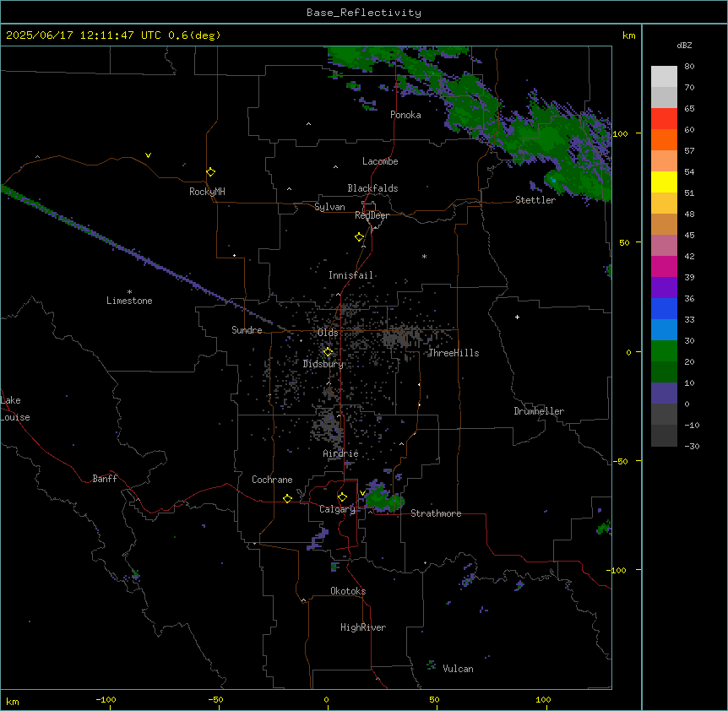The width and height of the screenshot is (728, 711).
Task: Click the white plus marker north of Drumheller
Action: click(517, 317)
